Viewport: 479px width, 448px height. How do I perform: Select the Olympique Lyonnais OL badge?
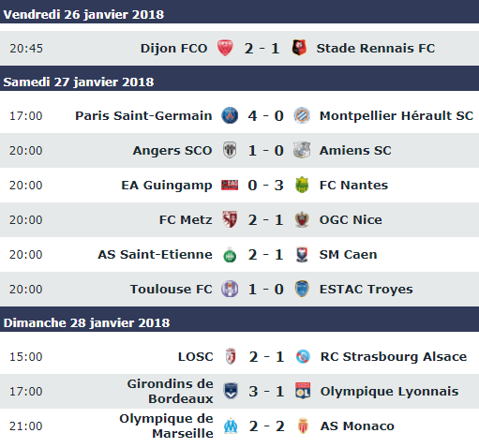pyautogui.click(x=303, y=391)
